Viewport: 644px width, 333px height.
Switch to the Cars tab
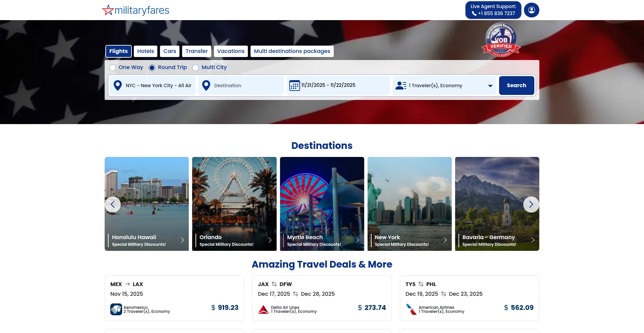tap(170, 51)
